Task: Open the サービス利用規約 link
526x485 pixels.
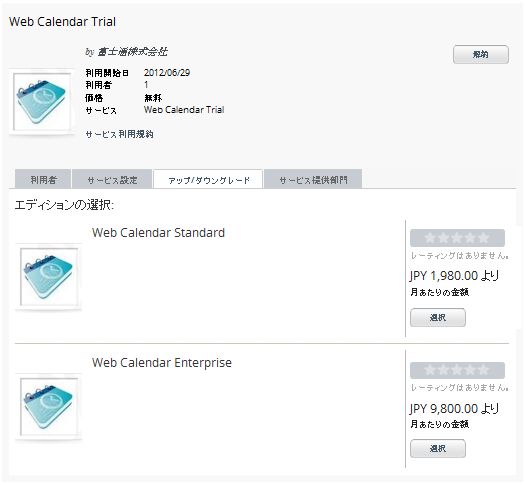Action: coord(119,134)
